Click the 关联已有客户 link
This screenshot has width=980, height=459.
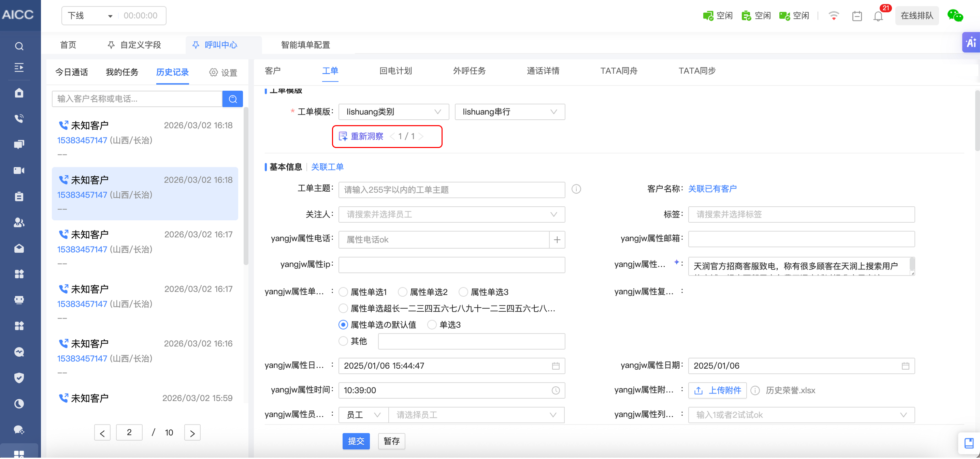pos(712,189)
